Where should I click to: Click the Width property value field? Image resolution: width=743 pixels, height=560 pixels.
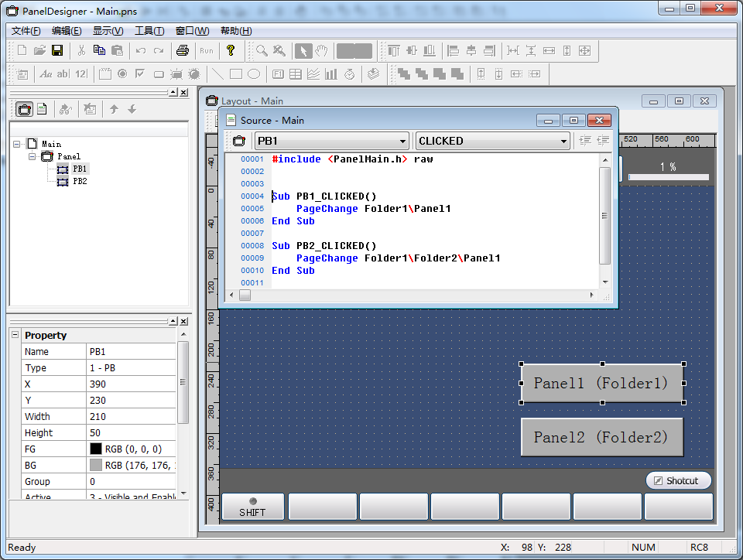[132, 416]
